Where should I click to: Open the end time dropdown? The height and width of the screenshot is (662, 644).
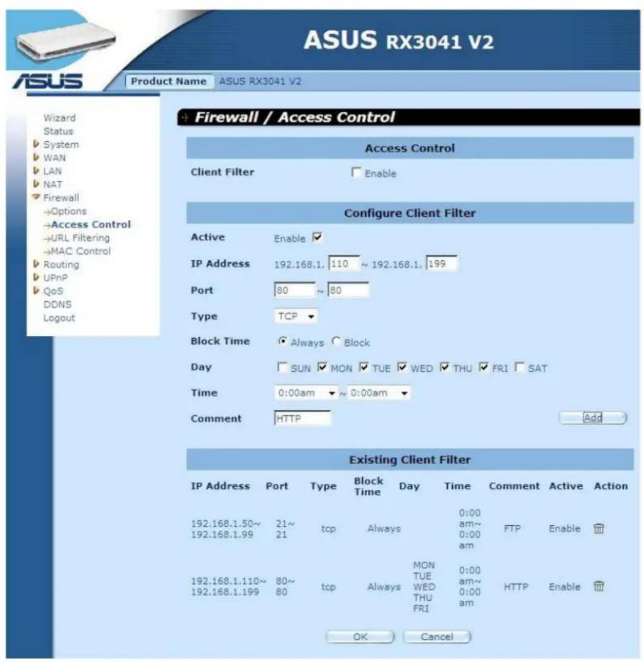[x=378, y=393]
